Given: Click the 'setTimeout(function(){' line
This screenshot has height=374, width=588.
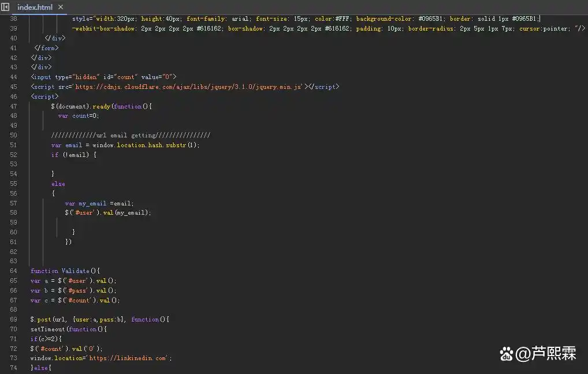Looking at the screenshot, I should pyautogui.click(x=69, y=330).
